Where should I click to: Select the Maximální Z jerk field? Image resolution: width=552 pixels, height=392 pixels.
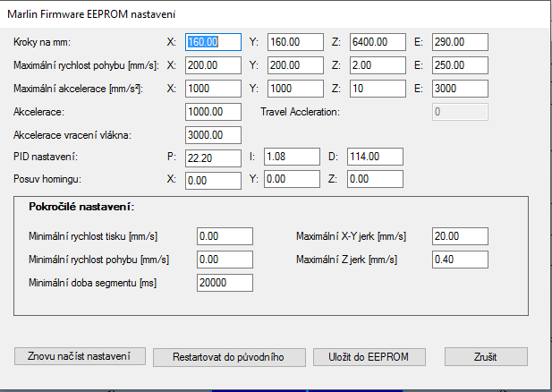tap(459, 260)
